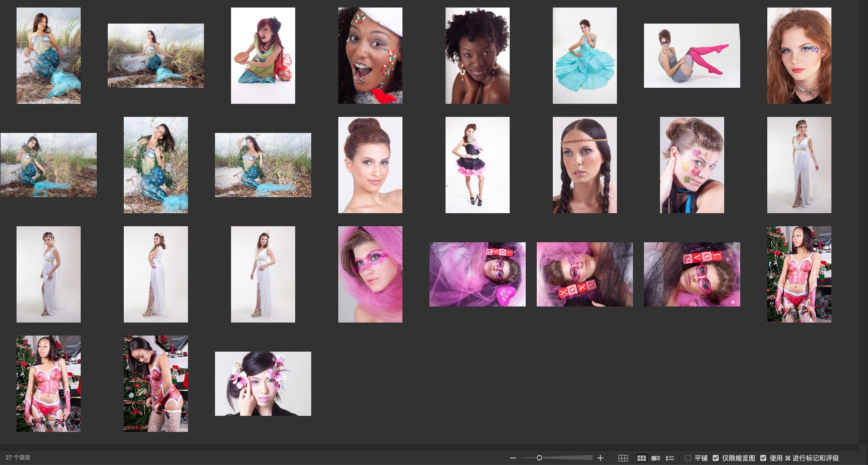Uncheck the 仅限缩览图 checkbox
This screenshot has width=868, height=465.
point(716,458)
